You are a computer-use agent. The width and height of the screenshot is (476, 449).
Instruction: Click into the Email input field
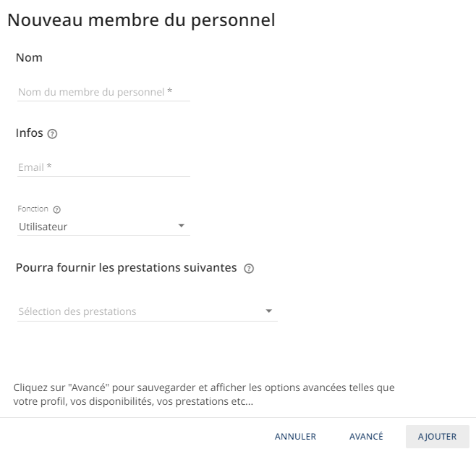(104, 167)
